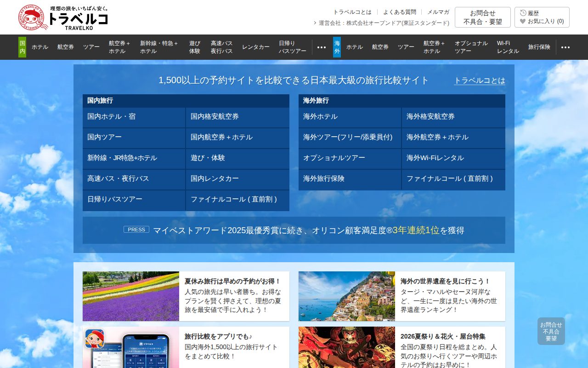Image resolution: width=588 pixels, height=368 pixels.
Task: Click lavender field summer trip thumbnail
Action: pyautogui.click(x=131, y=296)
